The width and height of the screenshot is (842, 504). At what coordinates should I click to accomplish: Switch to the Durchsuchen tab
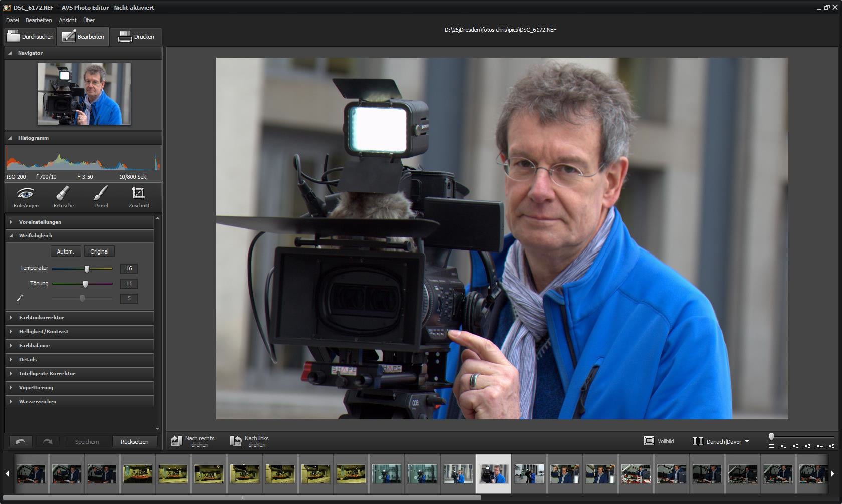[30, 37]
